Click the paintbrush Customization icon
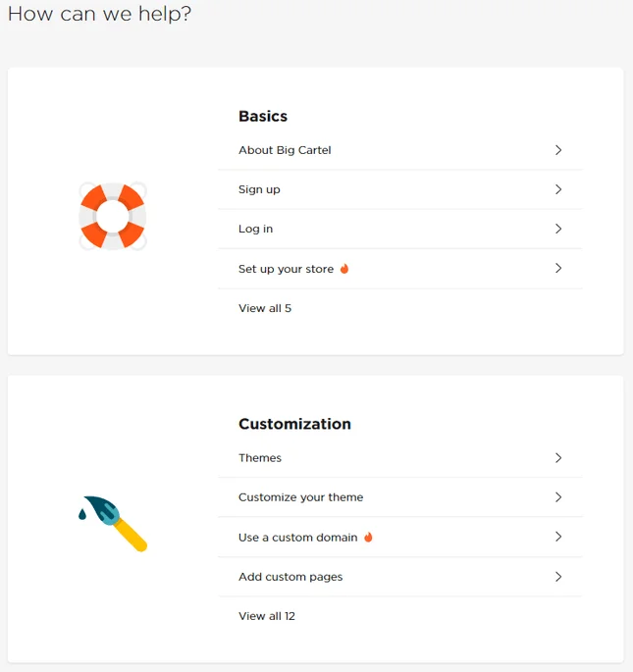Image resolution: width=633 pixels, height=672 pixels. click(113, 524)
